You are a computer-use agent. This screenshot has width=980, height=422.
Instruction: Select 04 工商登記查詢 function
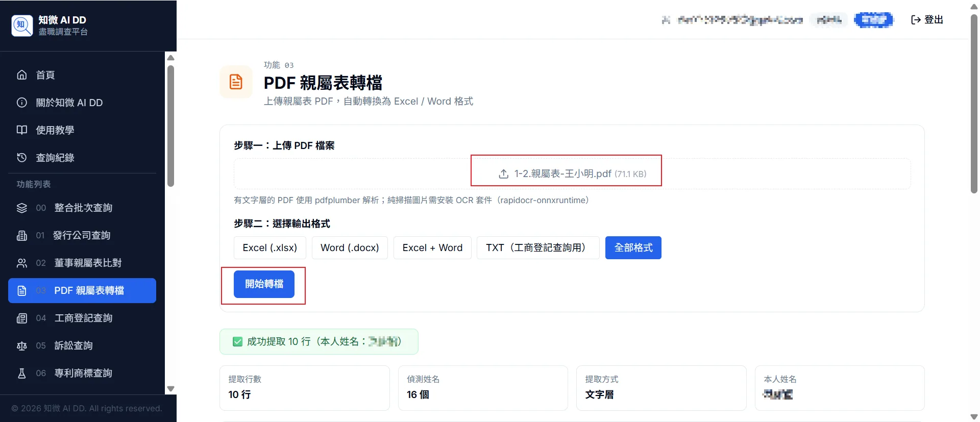click(x=82, y=318)
